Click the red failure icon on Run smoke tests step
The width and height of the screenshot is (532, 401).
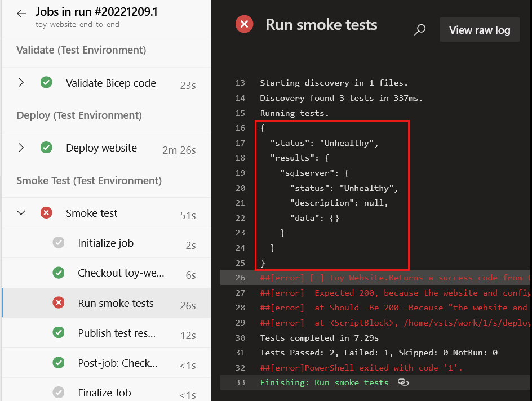pyautogui.click(x=59, y=302)
